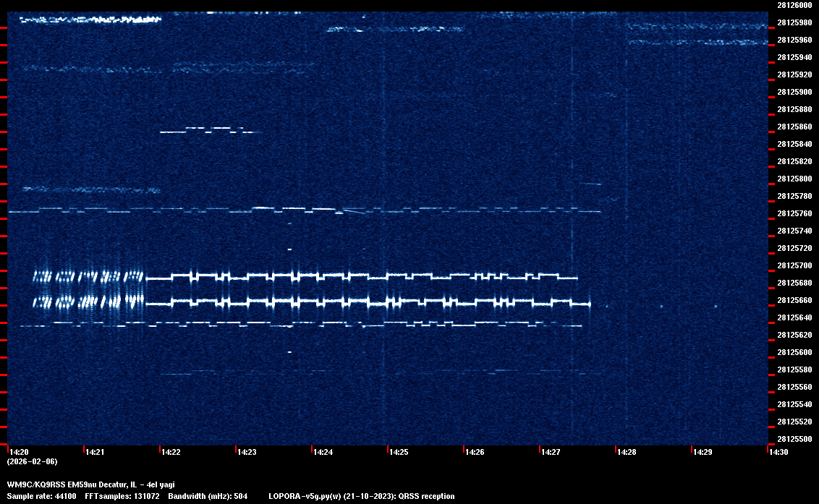Select the 14:27 time tick label
The image size is (819, 504).
click(551, 453)
